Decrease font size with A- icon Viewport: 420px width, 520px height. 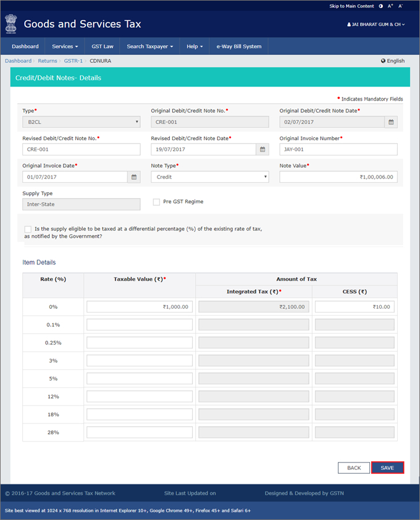tap(400, 6)
